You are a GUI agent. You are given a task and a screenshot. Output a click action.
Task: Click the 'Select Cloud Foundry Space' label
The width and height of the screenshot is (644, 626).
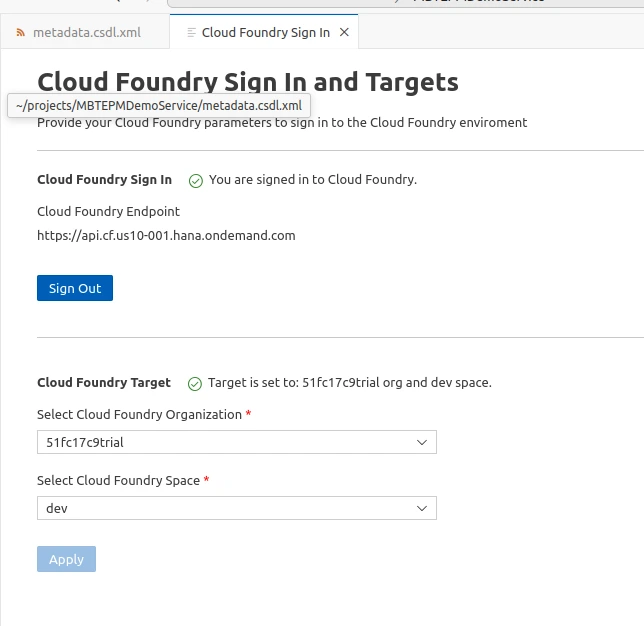[x=118, y=480]
